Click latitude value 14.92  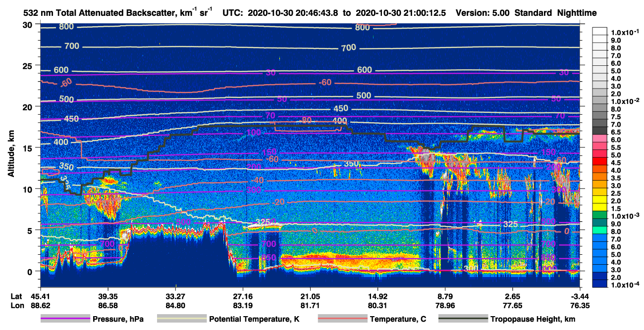tap(377, 296)
